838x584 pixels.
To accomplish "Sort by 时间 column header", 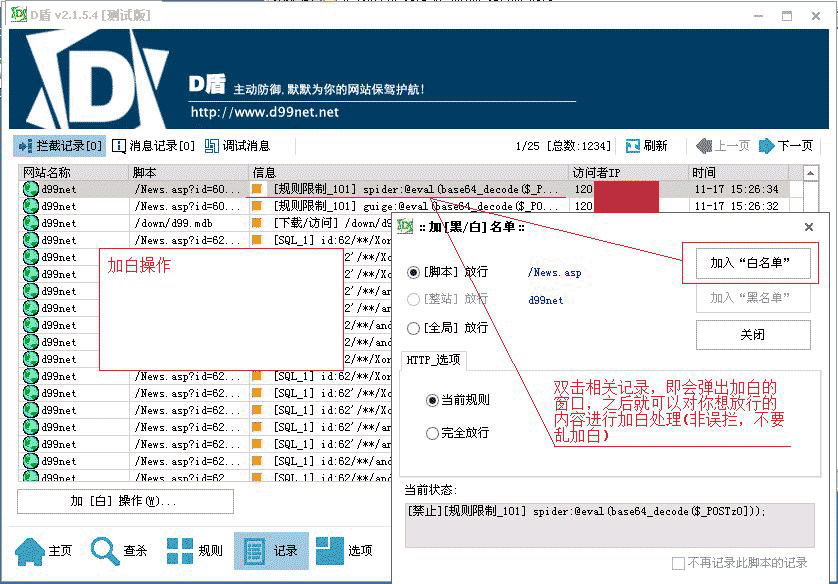I will pyautogui.click(x=739, y=173).
